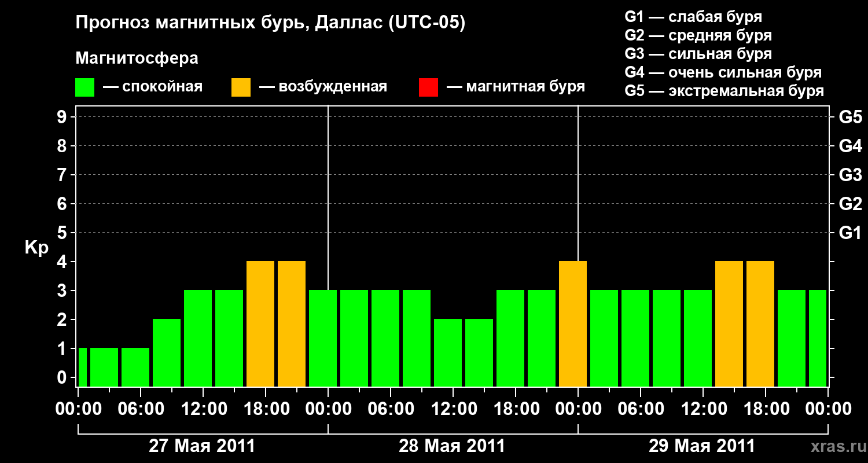Click the narrow final green bar at right edge
The height and width of the screenshot is (463, 868).
click(x=818, y=338)
